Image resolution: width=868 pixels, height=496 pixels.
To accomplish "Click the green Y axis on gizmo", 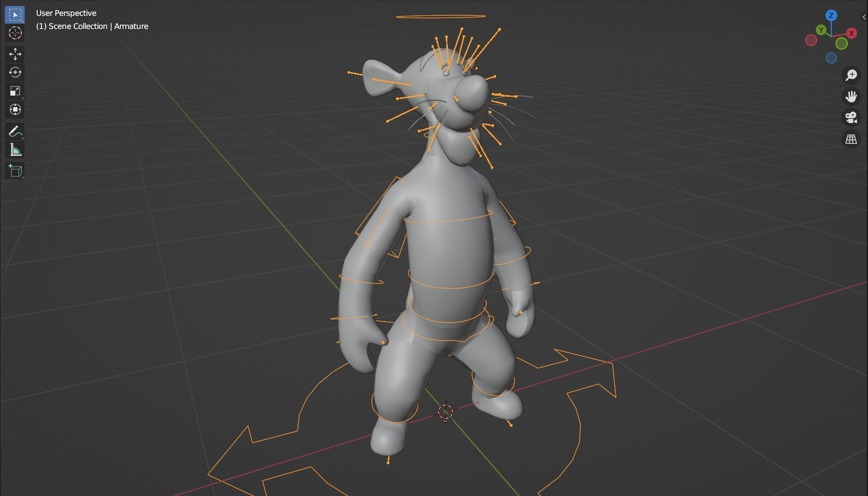I will coord(821,30).
